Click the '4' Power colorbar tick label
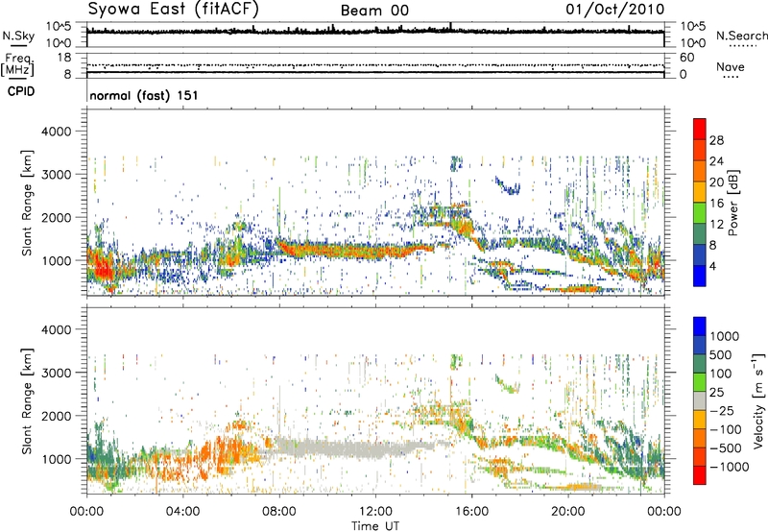 coord(712,266)
